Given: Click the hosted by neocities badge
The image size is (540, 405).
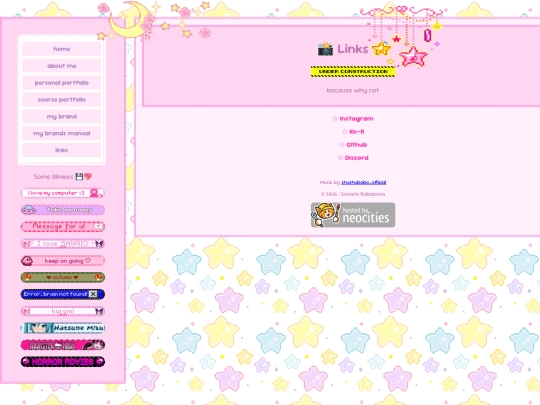Looking at the screenshot, I should click(x=353, y=215).
